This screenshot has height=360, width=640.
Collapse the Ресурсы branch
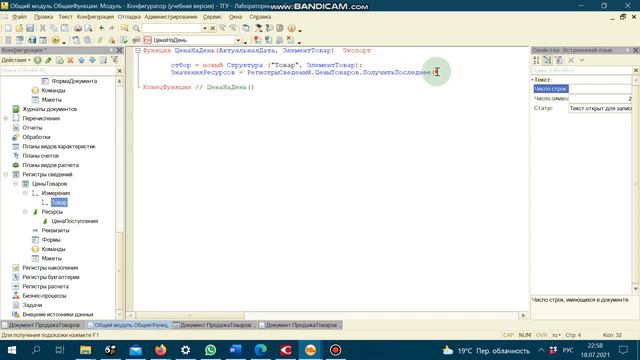click(x=25, y=212)
